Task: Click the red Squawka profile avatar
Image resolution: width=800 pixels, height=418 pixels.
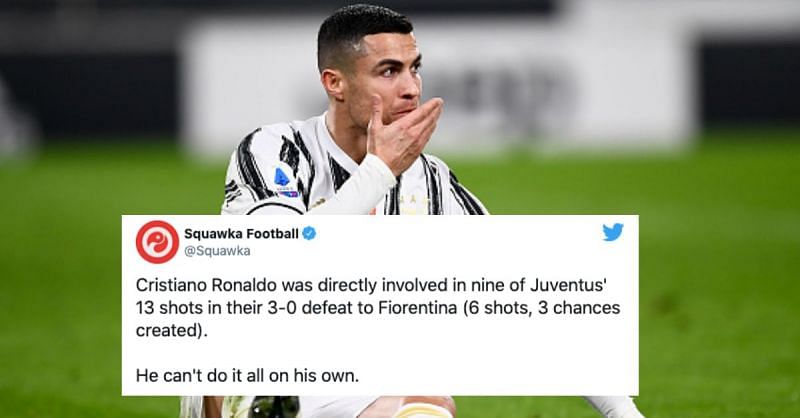Action: point(157,242)
